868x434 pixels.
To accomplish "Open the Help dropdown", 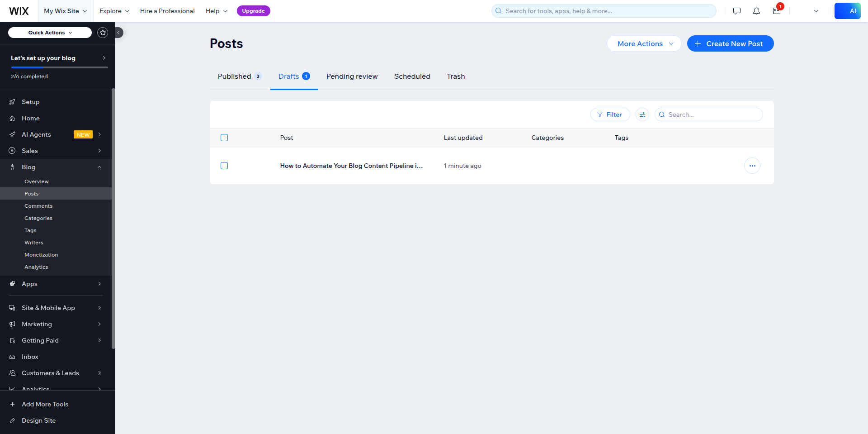I will [x=217, y=11].
